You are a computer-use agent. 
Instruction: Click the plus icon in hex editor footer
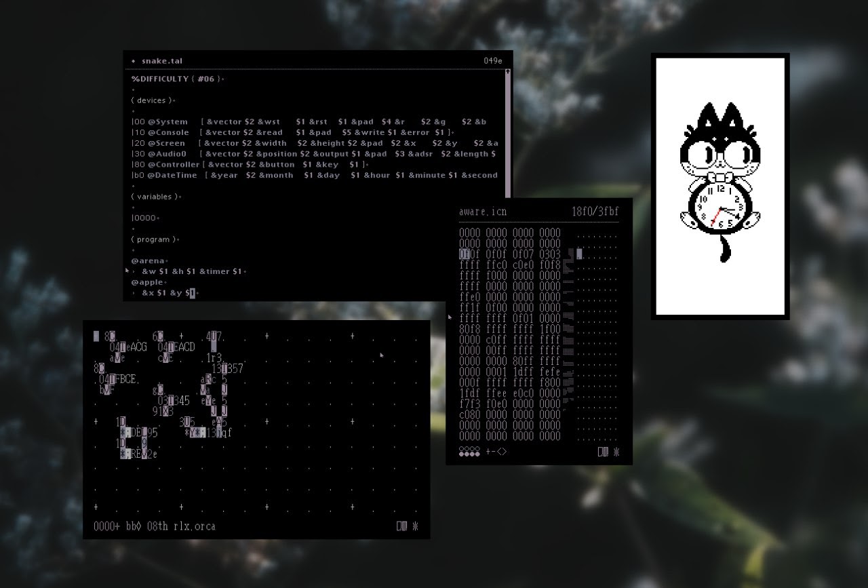(488, 452)
